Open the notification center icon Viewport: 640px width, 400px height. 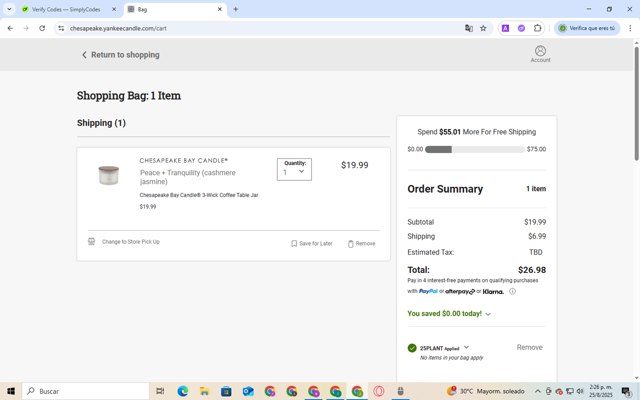[626, 391]
